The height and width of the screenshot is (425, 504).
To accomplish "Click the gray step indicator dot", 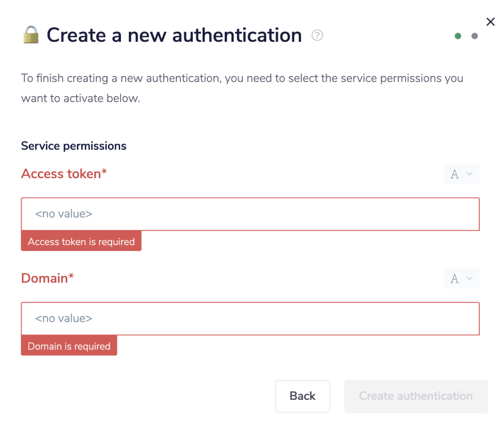I will [474, 36].
